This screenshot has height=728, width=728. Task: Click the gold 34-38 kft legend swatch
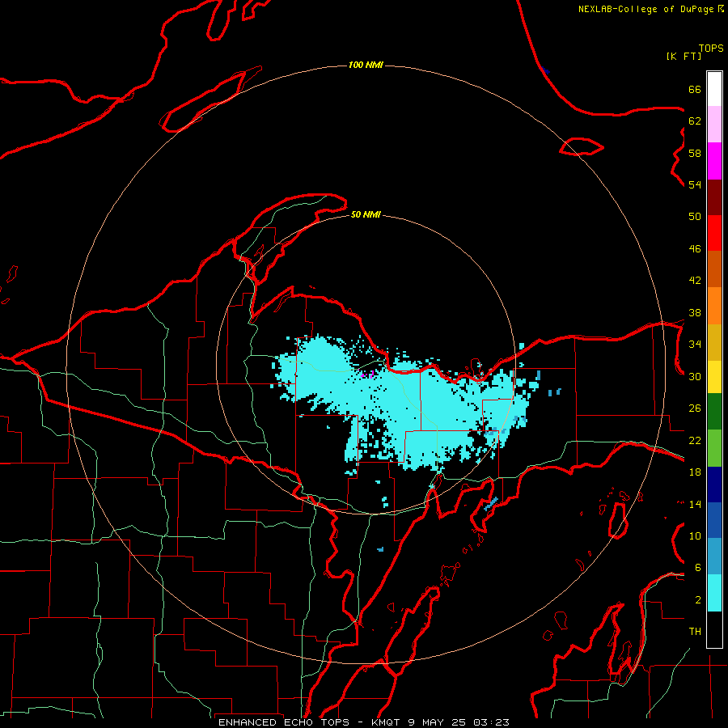tap(714, 343)
